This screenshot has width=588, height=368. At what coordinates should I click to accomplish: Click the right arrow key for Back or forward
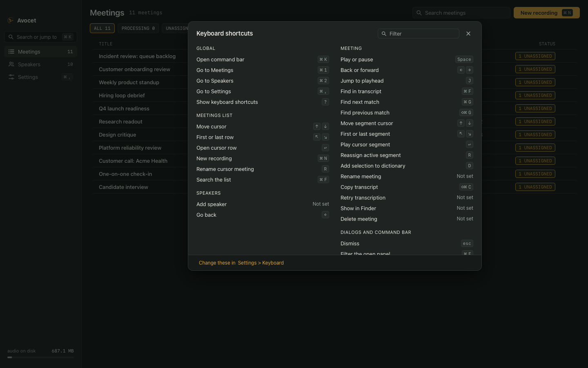(470, 70)
